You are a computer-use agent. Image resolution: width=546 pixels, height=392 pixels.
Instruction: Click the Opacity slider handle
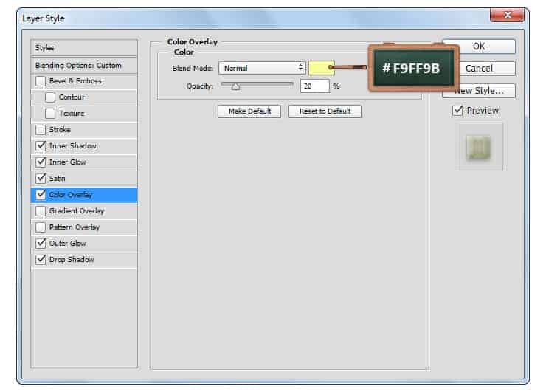tap(235, 86)
